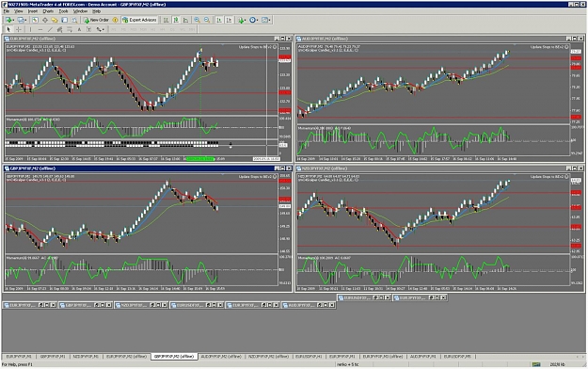Toggle Chart Shift mode
588x369 pixels.
(229, 20)
